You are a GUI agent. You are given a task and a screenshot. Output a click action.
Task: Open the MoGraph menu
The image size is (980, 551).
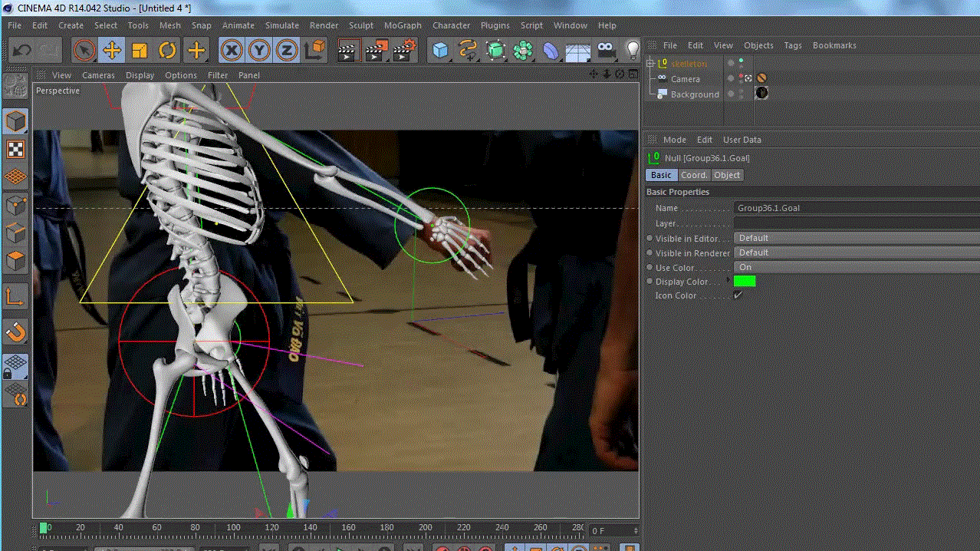[403, 25]
